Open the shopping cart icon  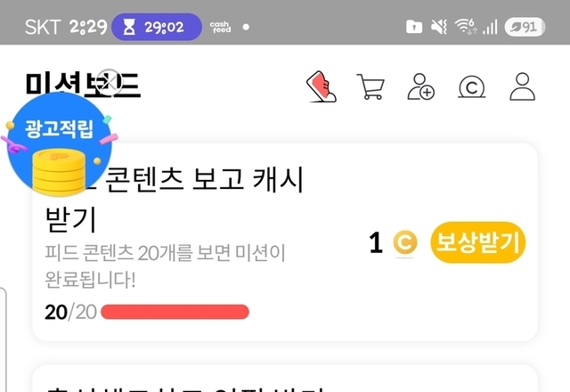(x=370, y=86)
